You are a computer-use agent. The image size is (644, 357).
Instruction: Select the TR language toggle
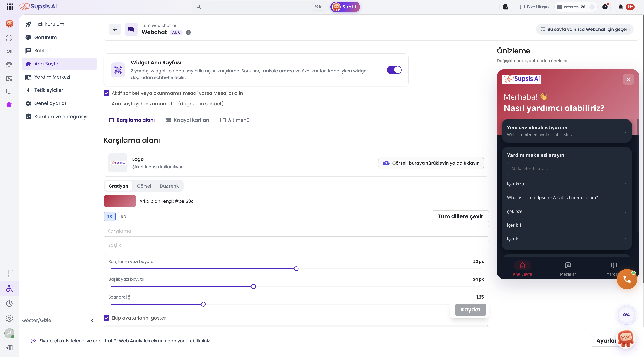tap(110, 216)
